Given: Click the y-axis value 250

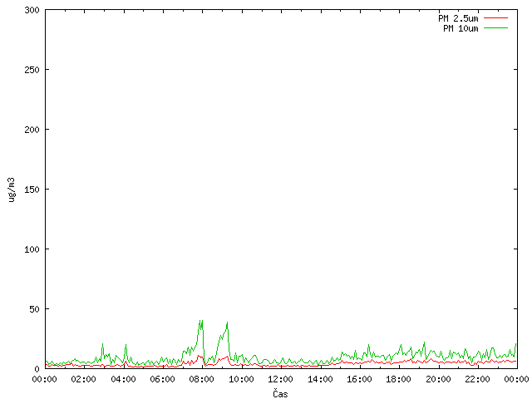Looking at the screenshot, I should point(32,70).
